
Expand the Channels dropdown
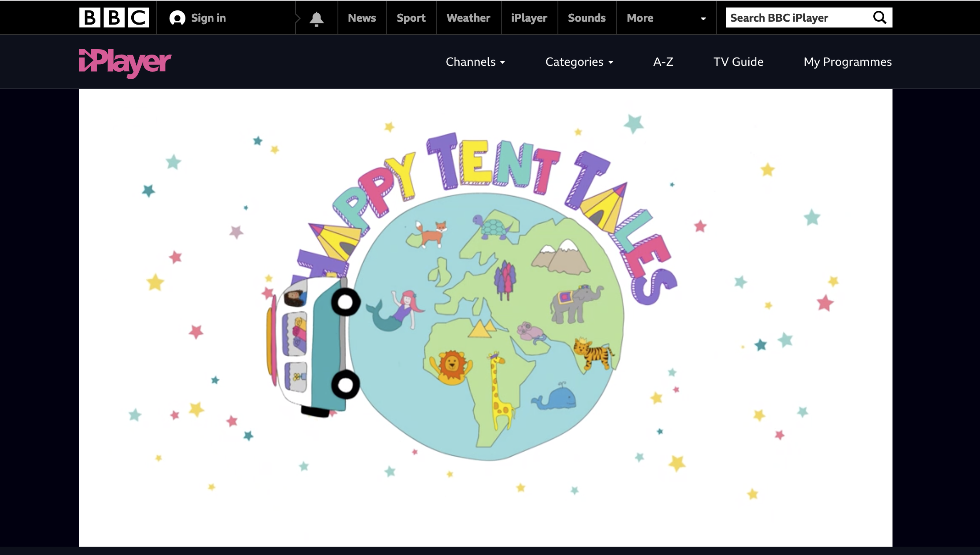(x=475, y=62)
